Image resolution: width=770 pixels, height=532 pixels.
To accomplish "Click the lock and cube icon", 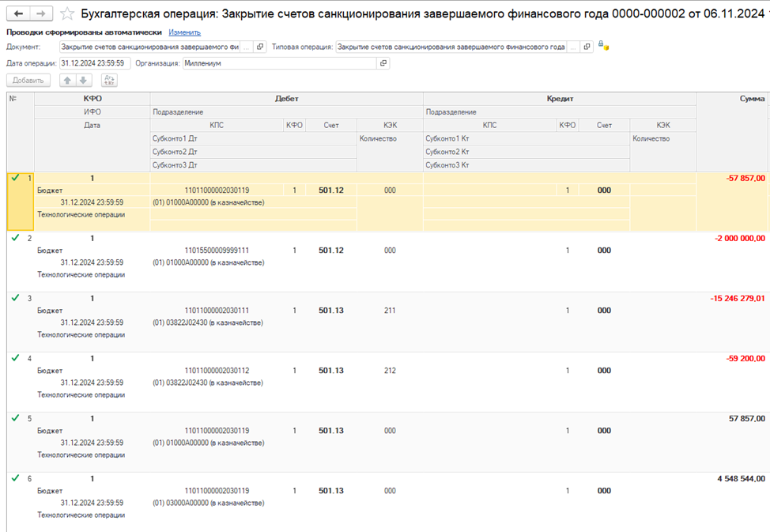I will [x=603, y=46].
